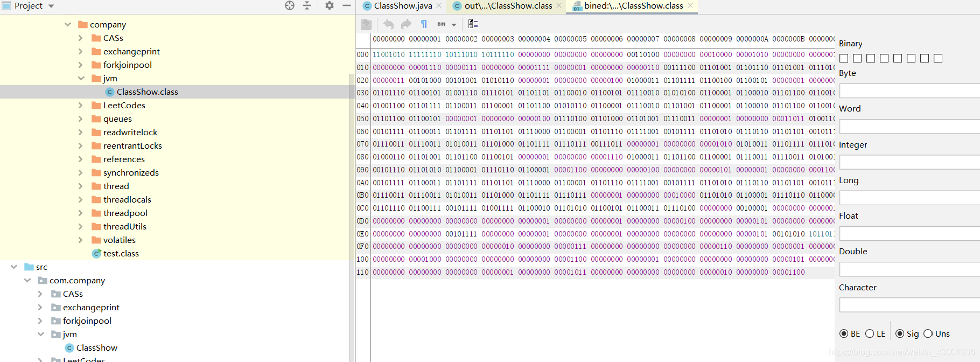Image resolution: width=980 pixels, height=362 pixels.
Task: Expand the exchangeprint folder under company
Action: 81,51
